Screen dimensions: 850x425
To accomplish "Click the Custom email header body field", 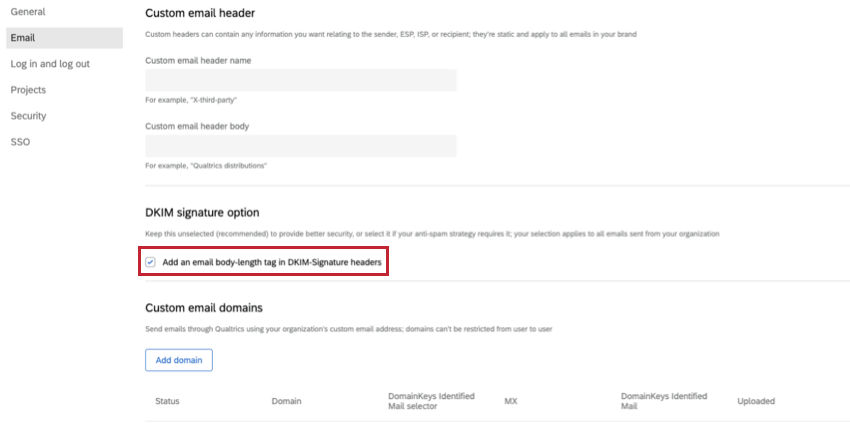I will coord(301,146).
